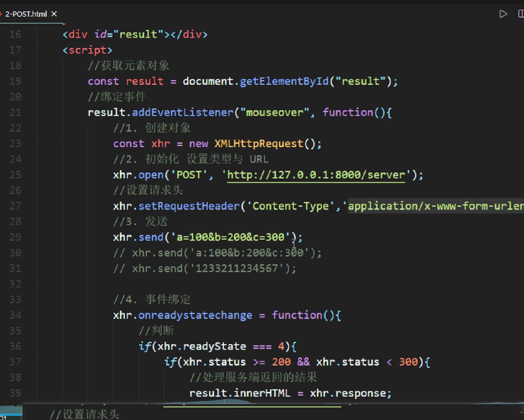
Task: Open the http://127.0.0.1:8000/server URL link
Action: coord(316,175)
